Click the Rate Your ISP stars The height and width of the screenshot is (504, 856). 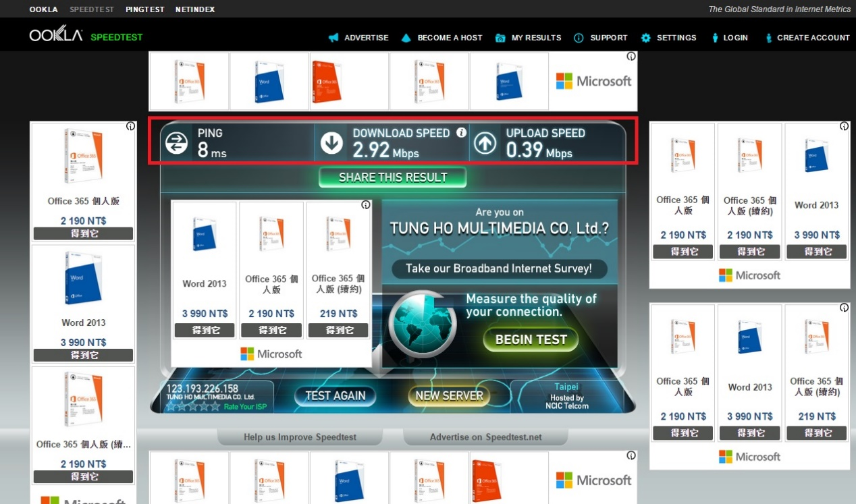tap(193, 406)
